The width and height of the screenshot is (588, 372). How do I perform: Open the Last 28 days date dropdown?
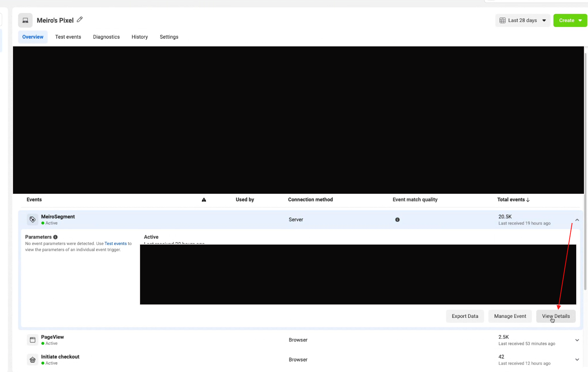pos(523,20)
